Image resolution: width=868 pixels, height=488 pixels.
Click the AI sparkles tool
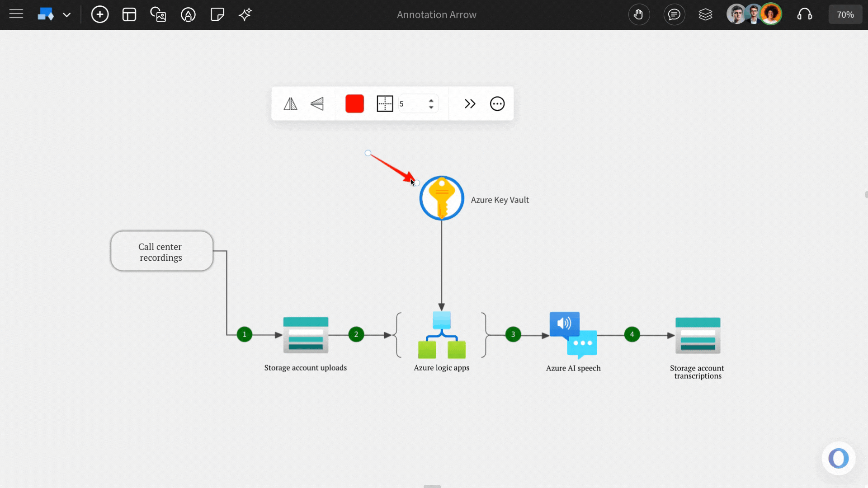(x=245, y=14)
